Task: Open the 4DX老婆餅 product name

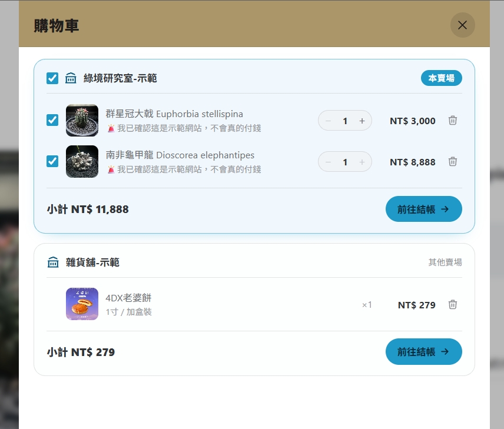Action: pyautogui.click(x=128, y=298)
